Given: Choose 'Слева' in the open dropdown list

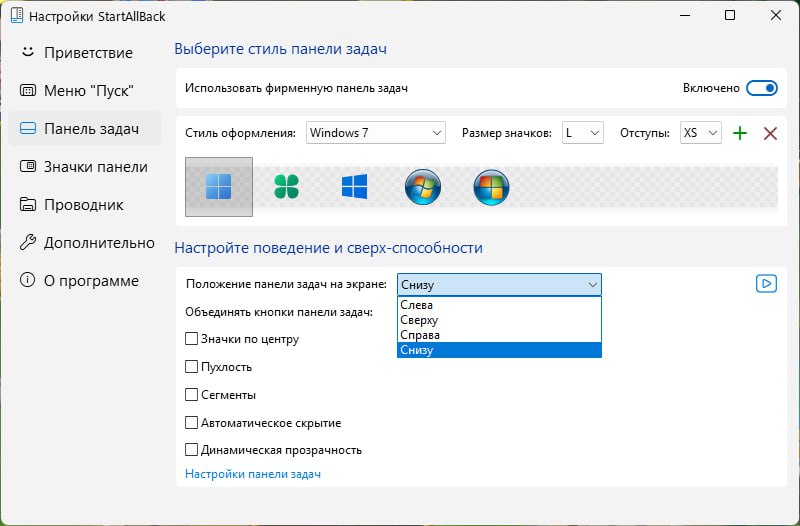Looking at the screenshot, I should (416, 305).
